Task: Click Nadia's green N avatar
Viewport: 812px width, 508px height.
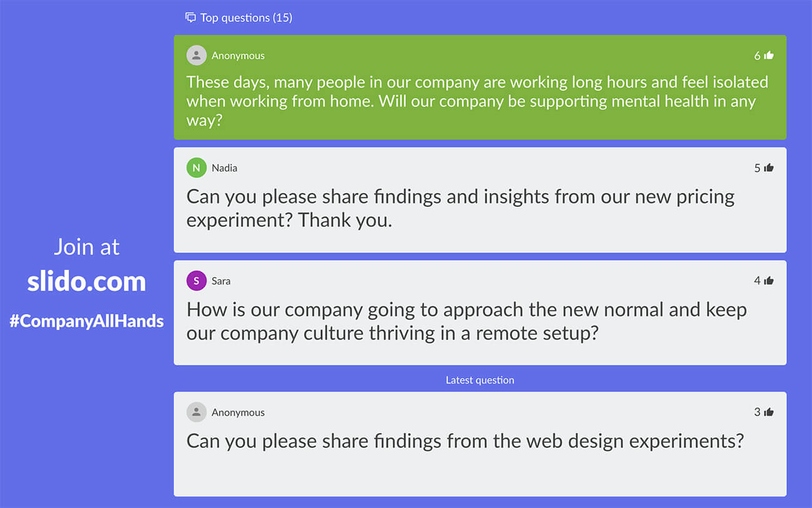Action: pos(196,168)
